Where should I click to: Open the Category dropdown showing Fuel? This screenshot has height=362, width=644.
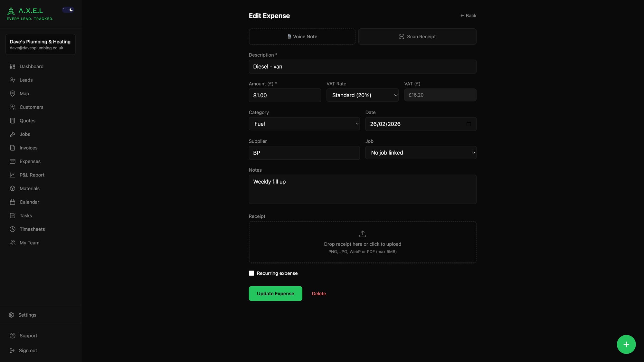(x=304, y=124)
